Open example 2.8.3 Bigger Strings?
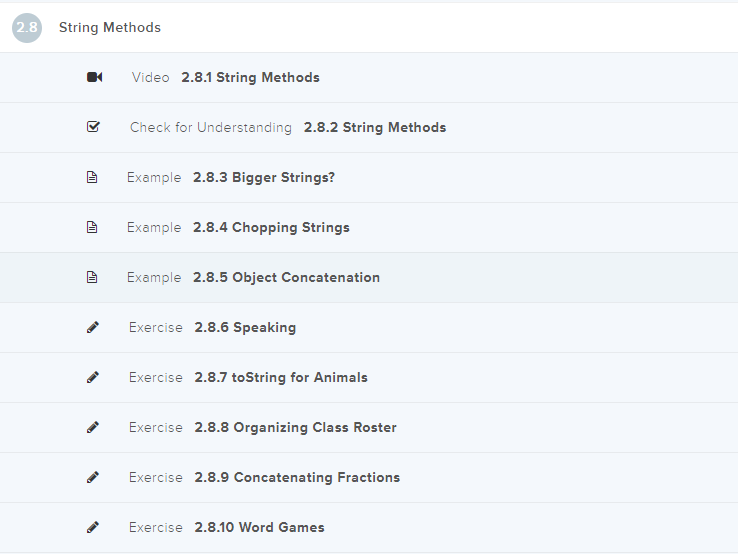738x554 pixels. (x=263, y=178)
